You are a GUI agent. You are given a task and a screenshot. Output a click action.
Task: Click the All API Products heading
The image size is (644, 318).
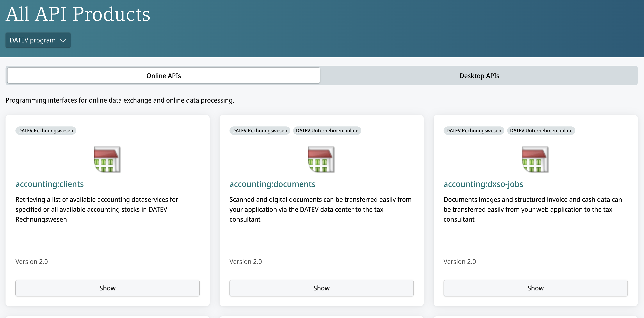click(x=78, y=14)
